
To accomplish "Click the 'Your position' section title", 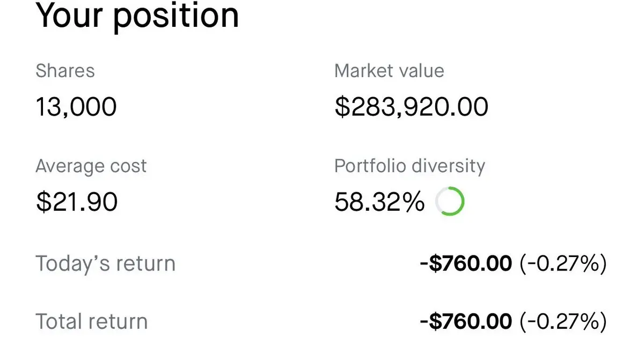I will (x=137, y=15).
